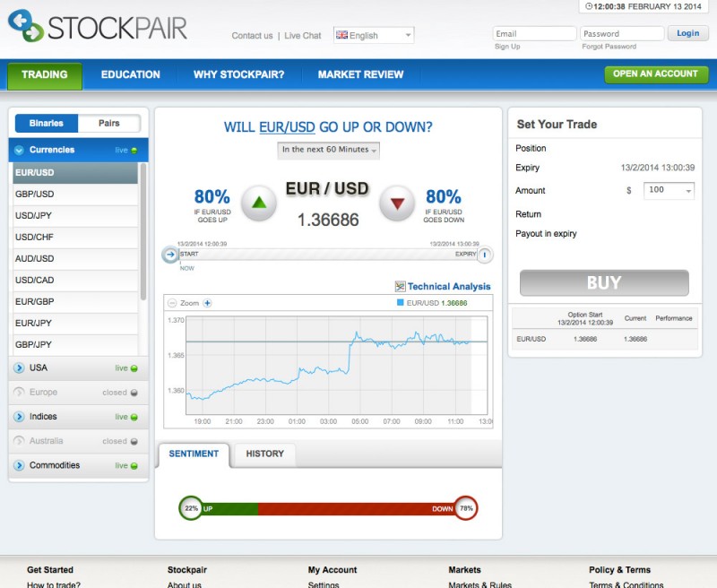
Task: Click the 22% up sentiment circle
Action: click(191, 508)
